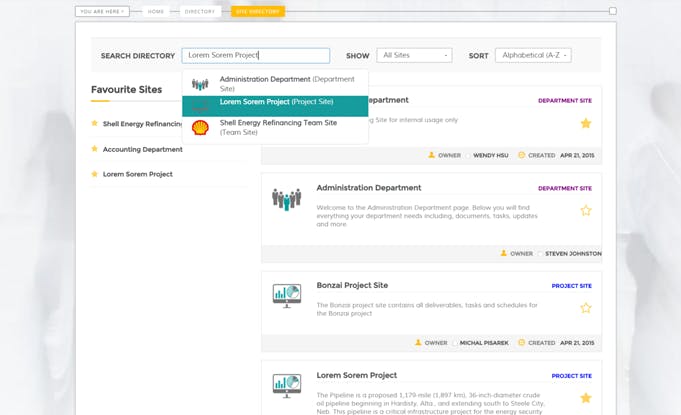
Task: Click the Administration Department card people icon
Action: point(287,199)
